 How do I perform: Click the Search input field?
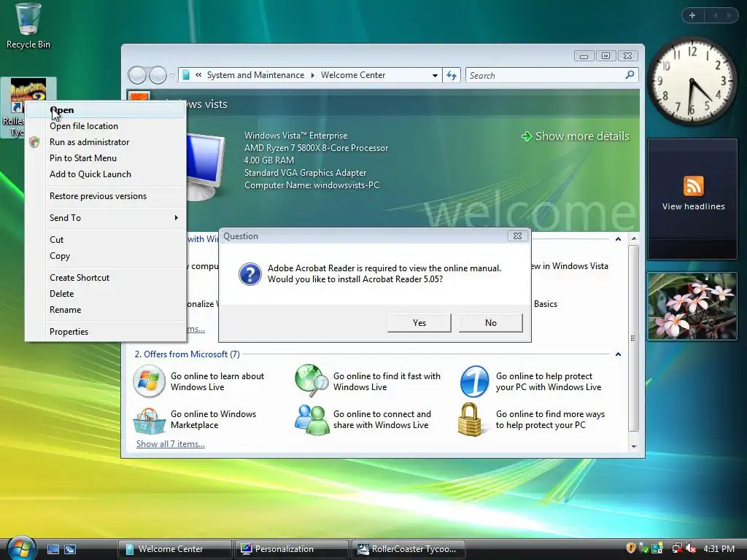[552, 75]
